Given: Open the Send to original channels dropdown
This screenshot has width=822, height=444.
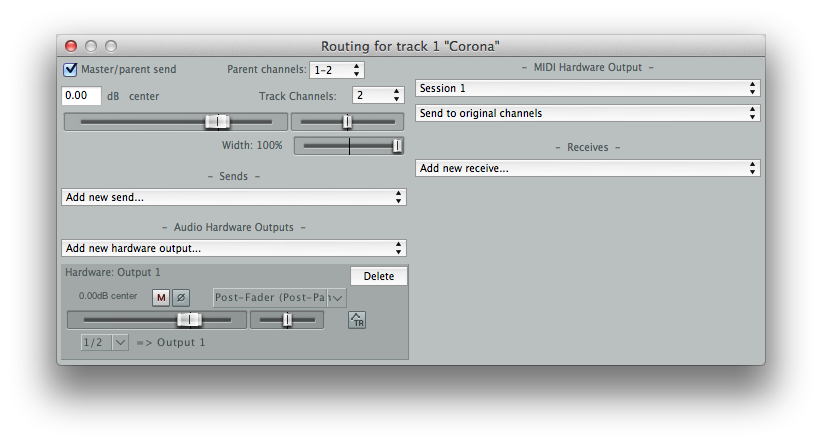Looking at the screenshot, I should click(588, 113).
